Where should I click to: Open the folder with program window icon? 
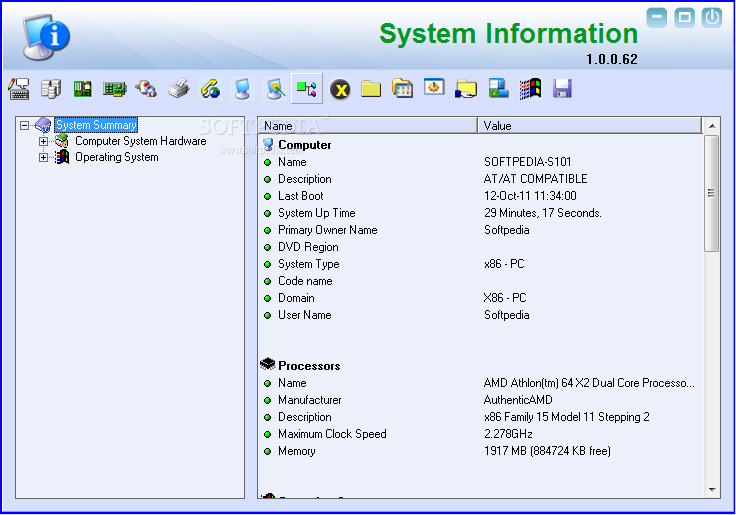click(402, 89)
